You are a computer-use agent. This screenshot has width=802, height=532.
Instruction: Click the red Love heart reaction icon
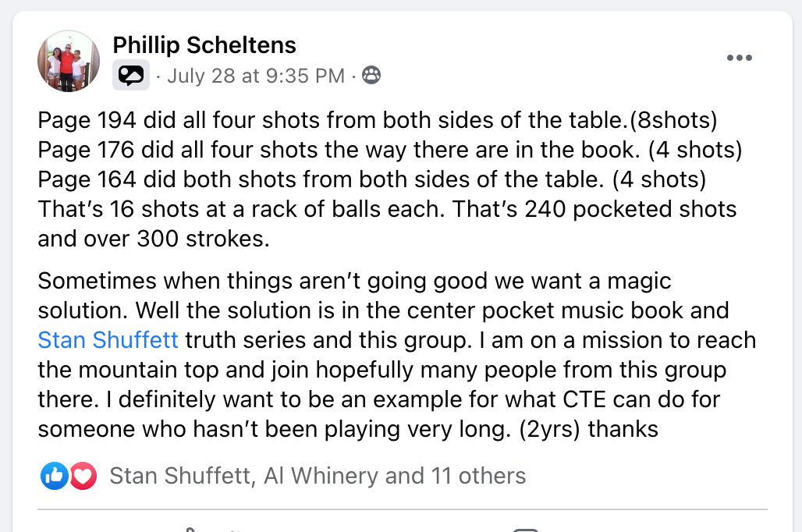[83, 475]
